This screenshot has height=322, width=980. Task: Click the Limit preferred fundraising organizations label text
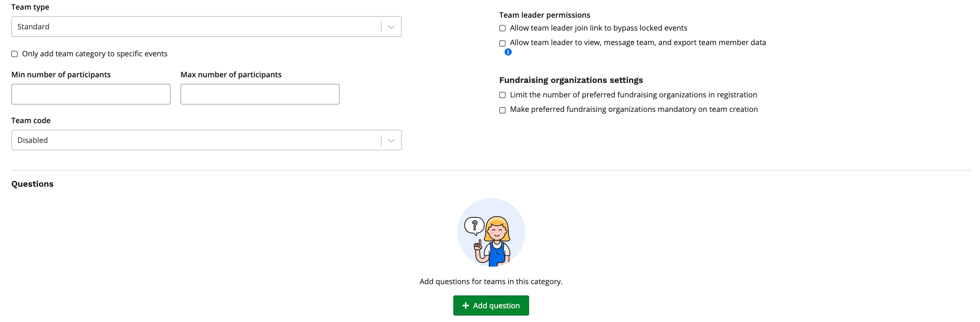tap(633, 95)
